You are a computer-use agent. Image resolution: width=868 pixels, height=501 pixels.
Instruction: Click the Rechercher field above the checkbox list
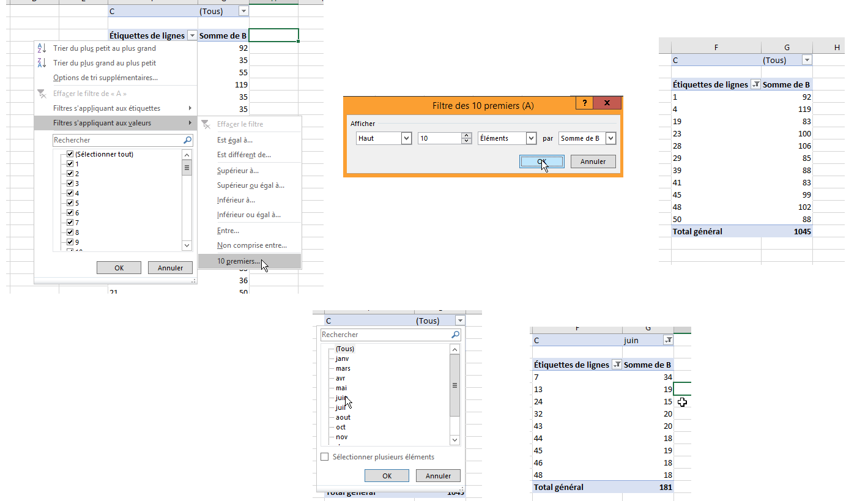pos(117,140)
